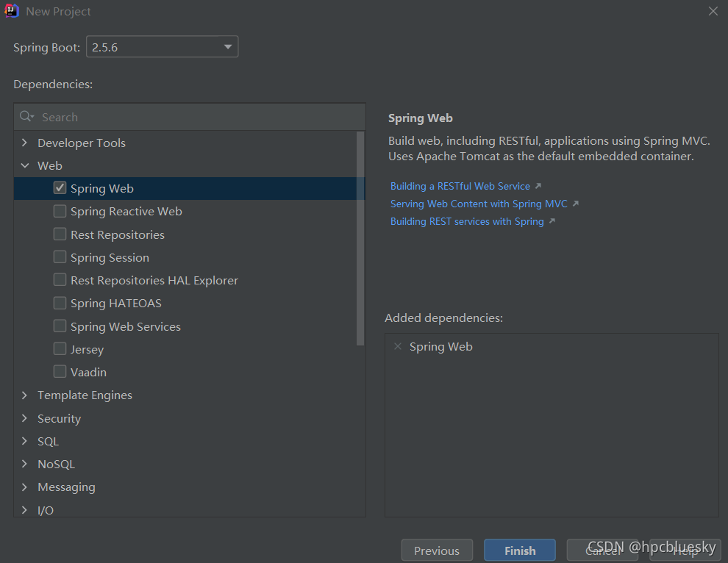The image size is (728, 563).
Task: Click the search magnifier icon
Action: tap(26, 117)
